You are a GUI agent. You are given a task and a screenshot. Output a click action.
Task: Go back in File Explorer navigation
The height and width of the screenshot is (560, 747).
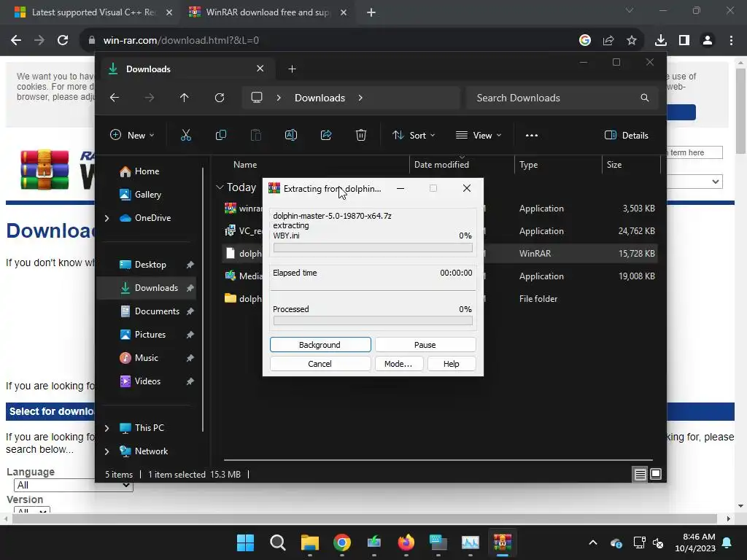[x=115, y=98]
